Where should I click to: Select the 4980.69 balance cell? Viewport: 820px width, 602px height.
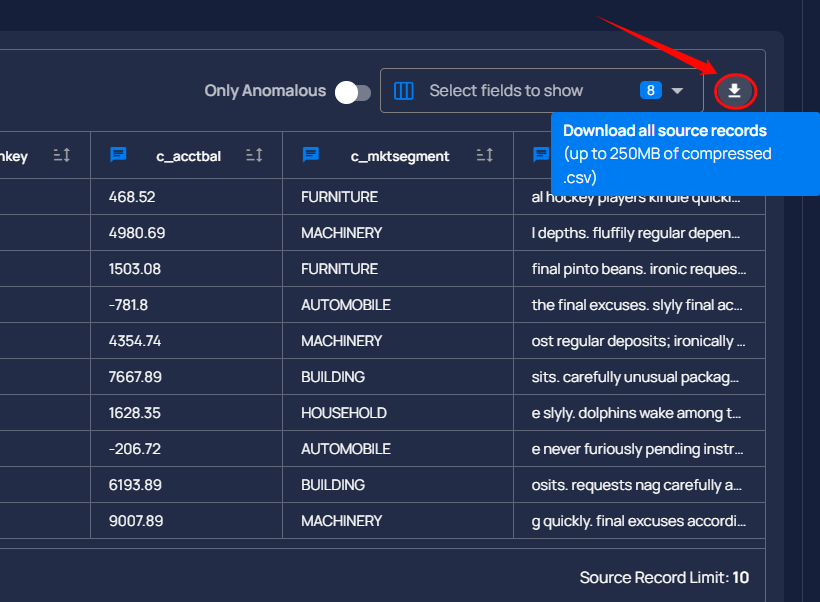point(186,233)
